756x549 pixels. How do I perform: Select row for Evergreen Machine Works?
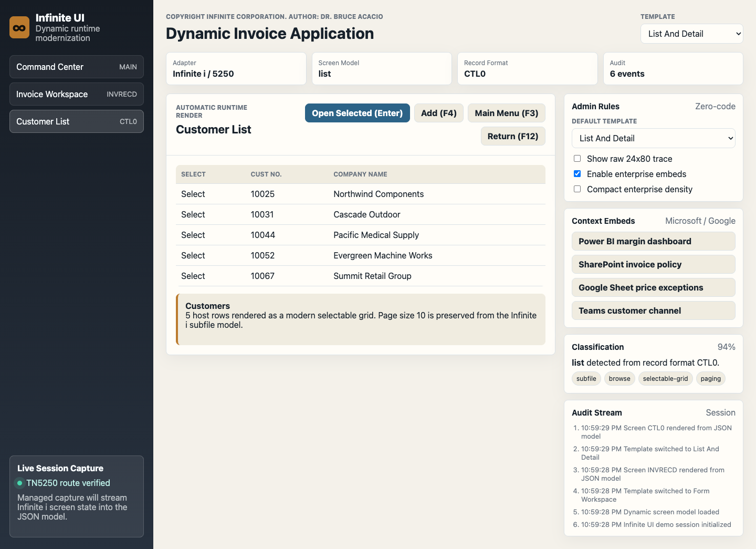pos(193,255)
